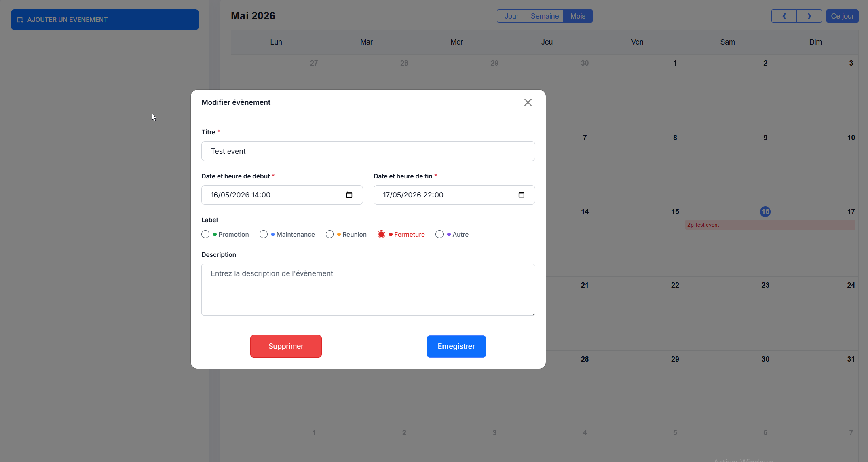
Task: Click day 23 in the calendar
Action: tap(765, 285)
